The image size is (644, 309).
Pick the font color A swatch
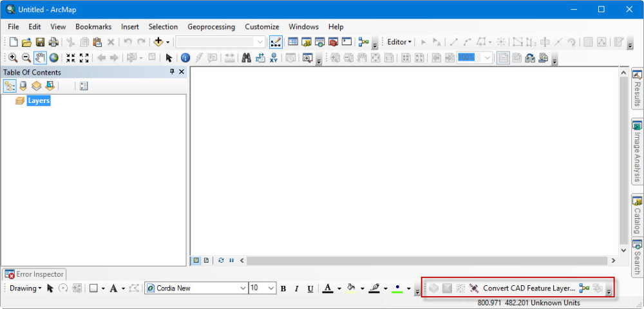coord(327,288)
